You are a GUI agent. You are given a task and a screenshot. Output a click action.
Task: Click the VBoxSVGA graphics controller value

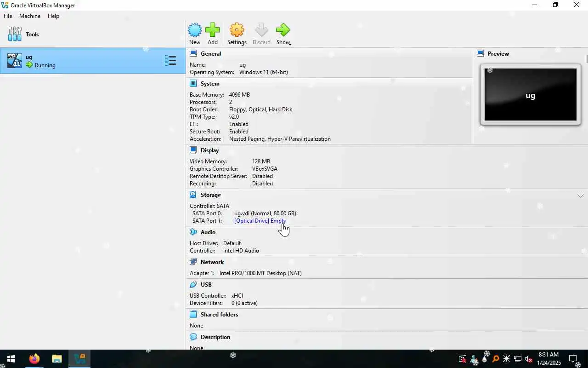pos(265,169)
